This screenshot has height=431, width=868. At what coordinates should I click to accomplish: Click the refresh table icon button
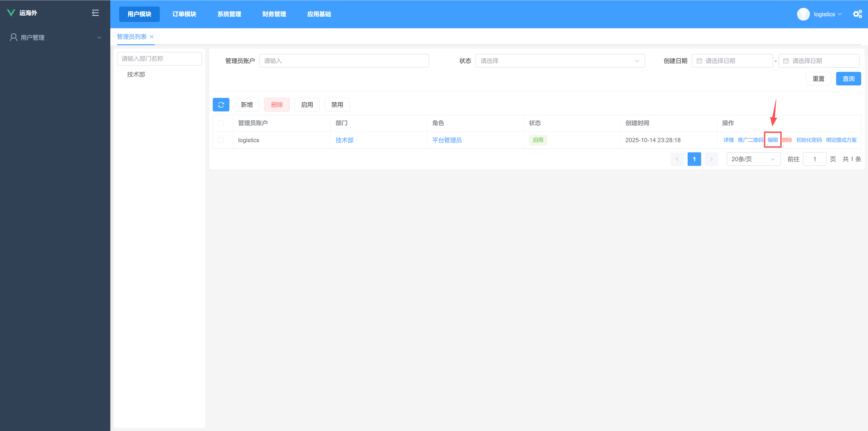(x=221, y=105)
